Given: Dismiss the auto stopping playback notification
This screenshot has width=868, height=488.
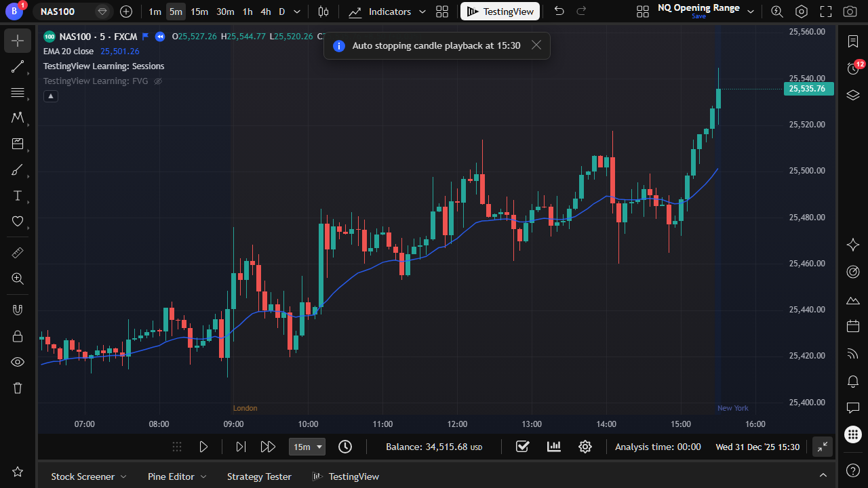Looking at the screenshot, I should click(536, 45).
